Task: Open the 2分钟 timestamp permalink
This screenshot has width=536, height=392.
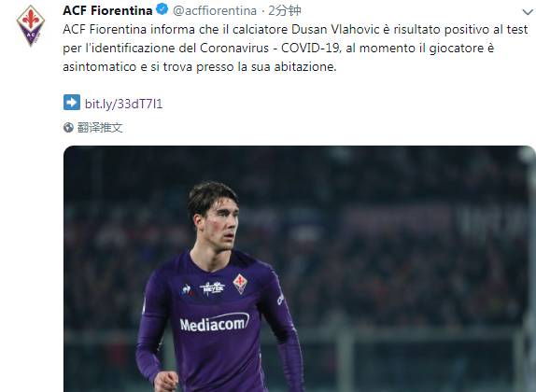Action: tap(285, 10)
